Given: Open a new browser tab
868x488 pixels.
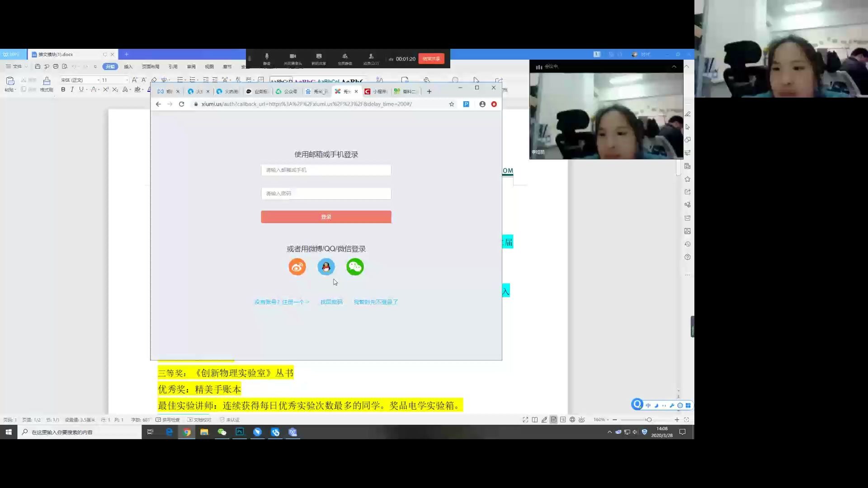Looking at the screenshot, I should tap(429, 91).
